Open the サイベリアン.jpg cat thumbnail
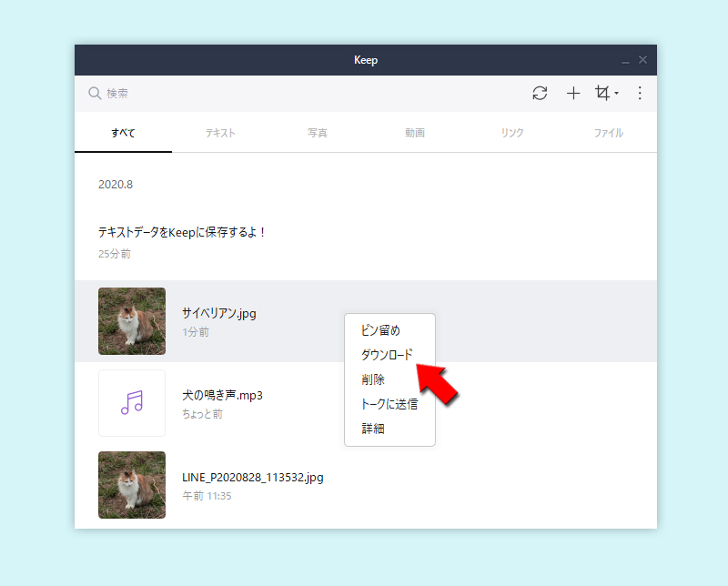728x586 pixels. coord(132,321)
